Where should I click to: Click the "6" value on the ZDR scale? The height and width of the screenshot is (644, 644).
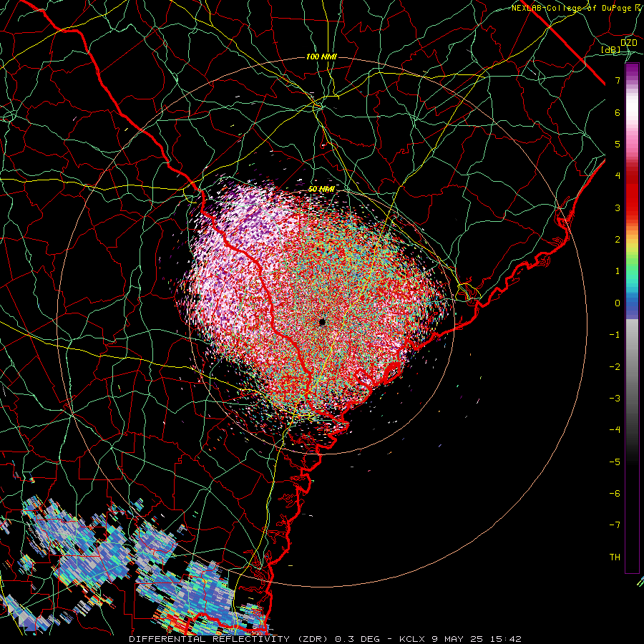point(618,112)
